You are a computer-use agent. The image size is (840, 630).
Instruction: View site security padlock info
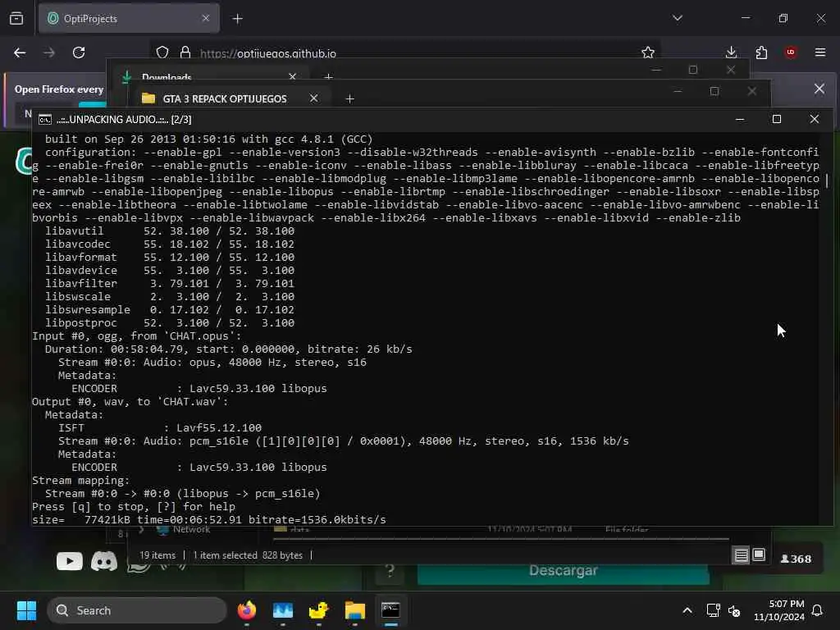coord(185,52)
